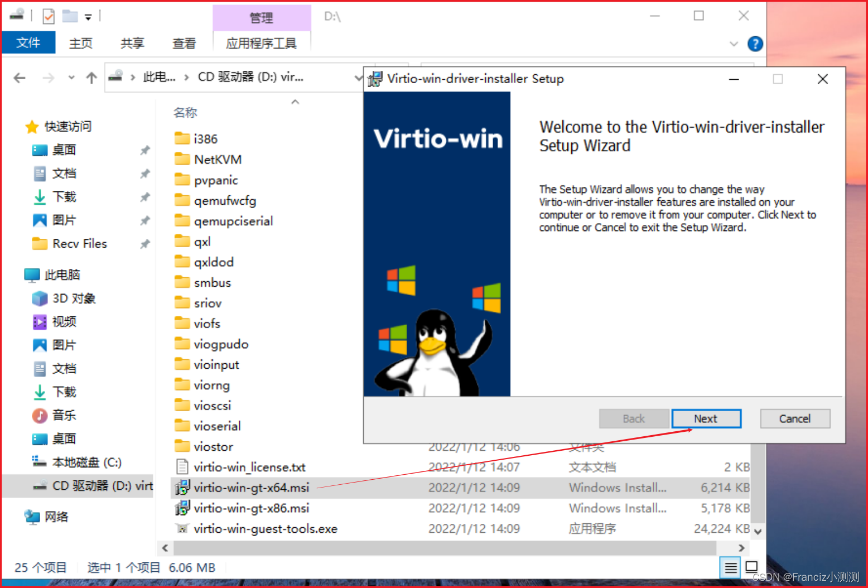
Task: Select the NetKVM folder icon
Action: point(182,159)
